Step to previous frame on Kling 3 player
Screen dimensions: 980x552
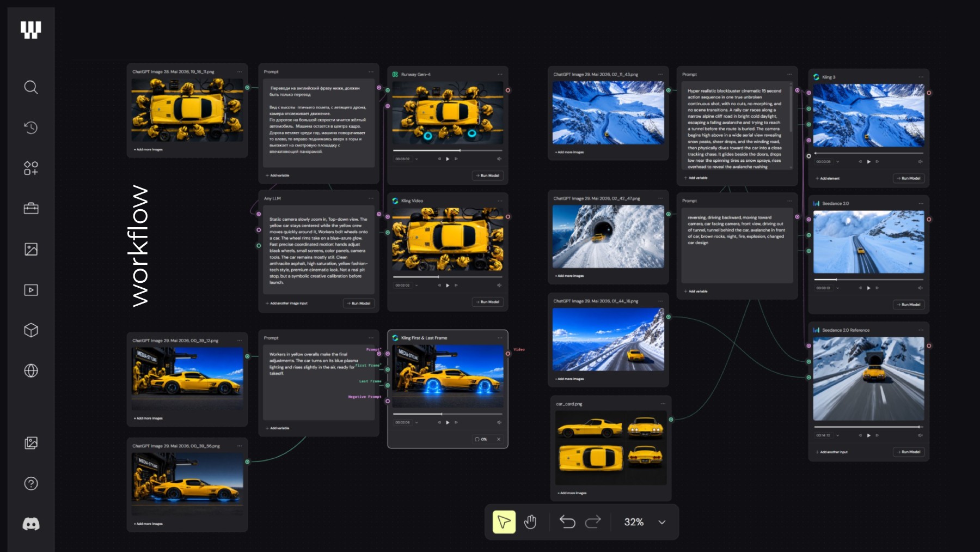coord(860,162)
